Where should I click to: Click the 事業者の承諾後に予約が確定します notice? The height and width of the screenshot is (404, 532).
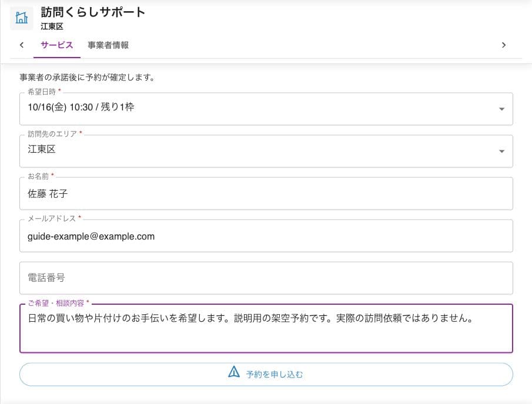pos(87,78)
